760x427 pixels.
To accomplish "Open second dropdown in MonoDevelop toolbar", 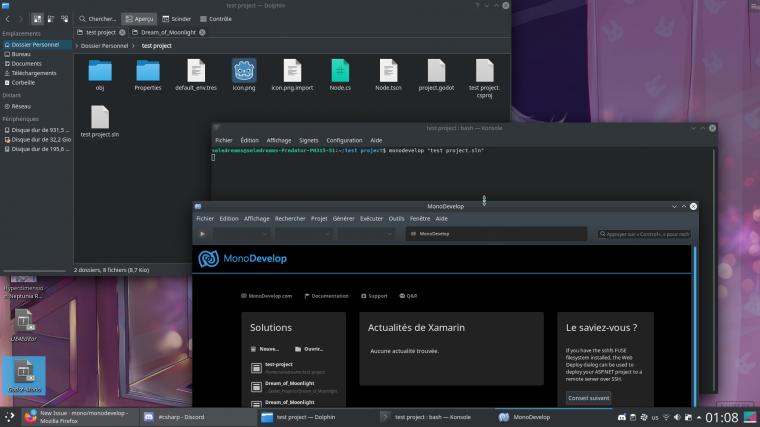I will 304,234.
